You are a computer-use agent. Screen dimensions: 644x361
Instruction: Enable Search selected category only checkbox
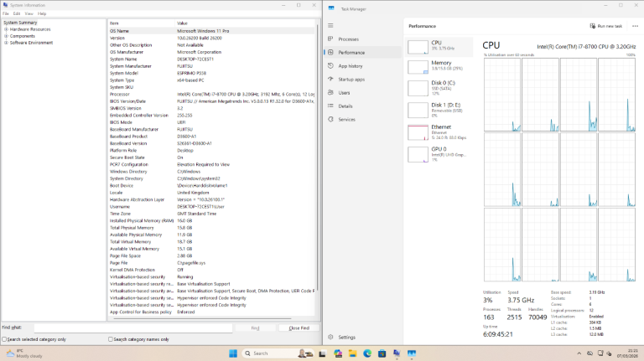click(5, 339)
